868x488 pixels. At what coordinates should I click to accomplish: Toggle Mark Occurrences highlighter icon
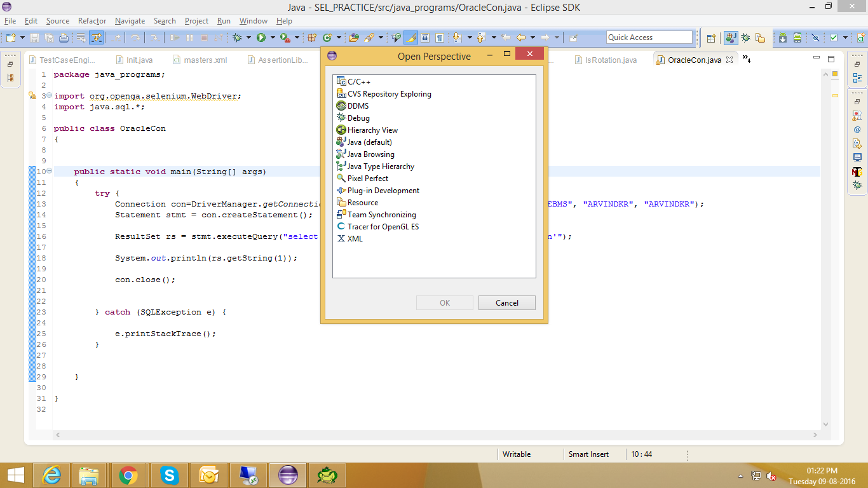pos(410,37)
